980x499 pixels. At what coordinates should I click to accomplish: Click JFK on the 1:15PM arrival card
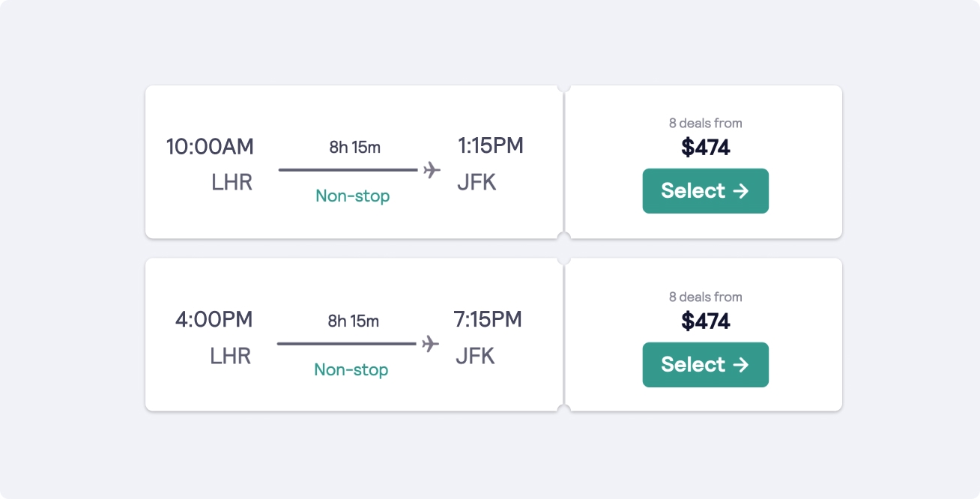477,182
